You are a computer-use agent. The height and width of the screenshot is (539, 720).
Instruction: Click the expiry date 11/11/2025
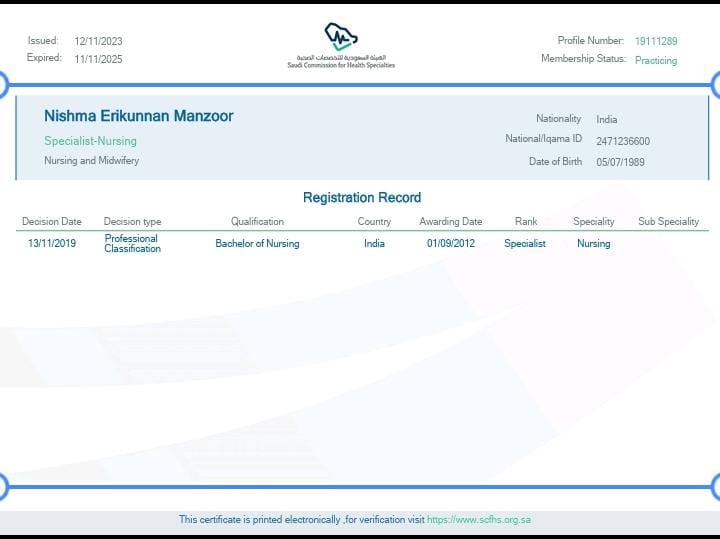98,59
